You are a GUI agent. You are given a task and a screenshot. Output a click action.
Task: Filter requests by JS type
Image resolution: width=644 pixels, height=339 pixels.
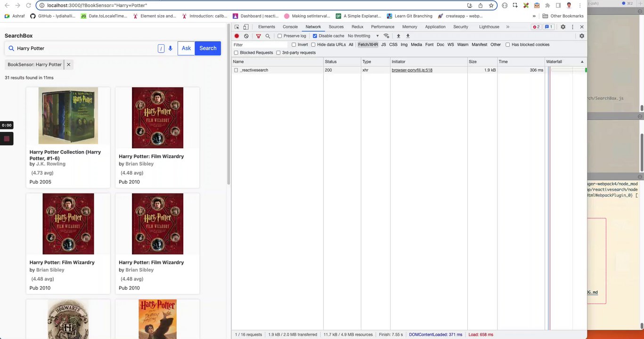383,45
